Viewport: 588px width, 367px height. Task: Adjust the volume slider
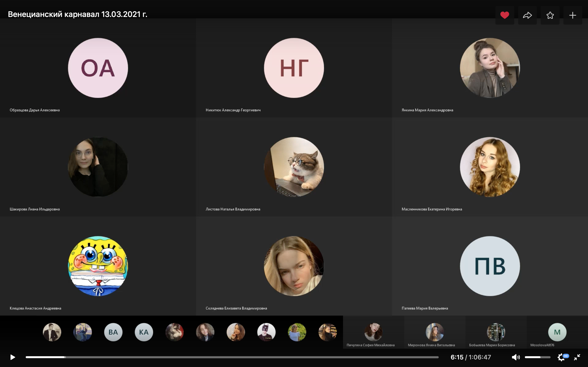537,357
